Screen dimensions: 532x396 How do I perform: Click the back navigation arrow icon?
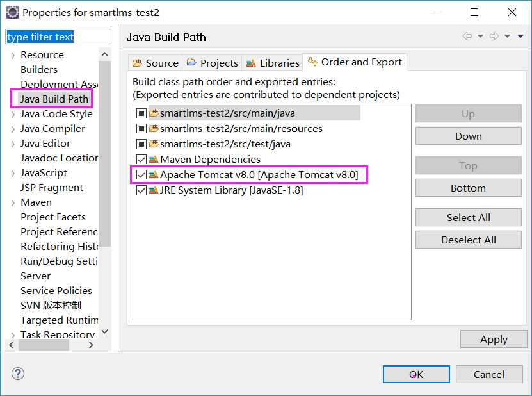click(x=468, y=37)
